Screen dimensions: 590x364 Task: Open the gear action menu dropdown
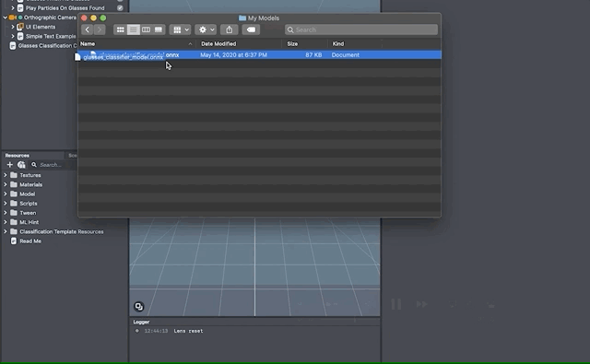click(x=206, y=29)
